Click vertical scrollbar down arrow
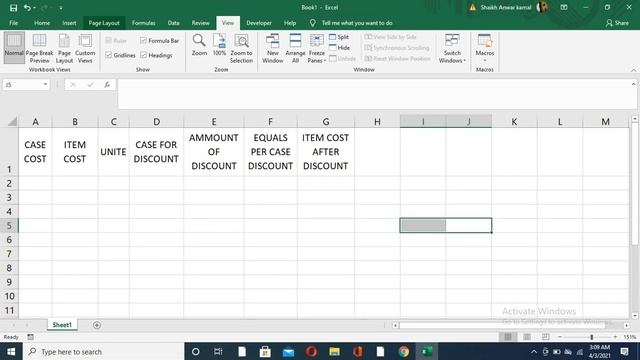This screenshot has width=640, height=360. 634,316
